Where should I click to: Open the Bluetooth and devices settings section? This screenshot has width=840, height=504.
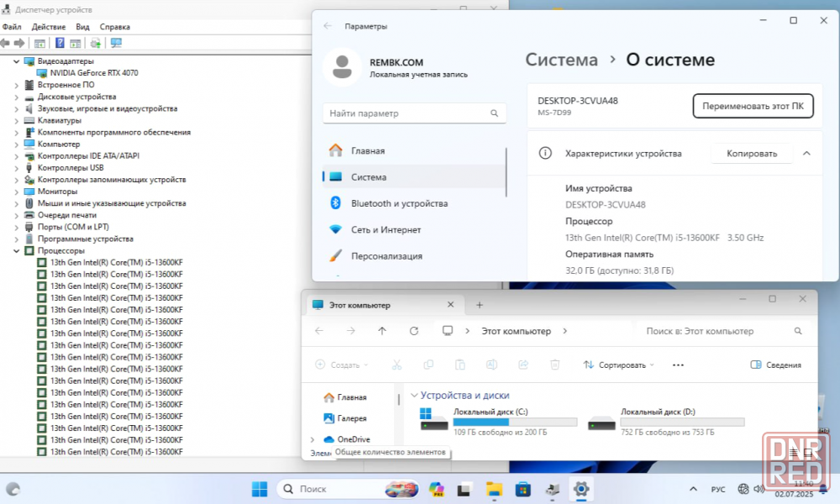click(x=399, y=203)
